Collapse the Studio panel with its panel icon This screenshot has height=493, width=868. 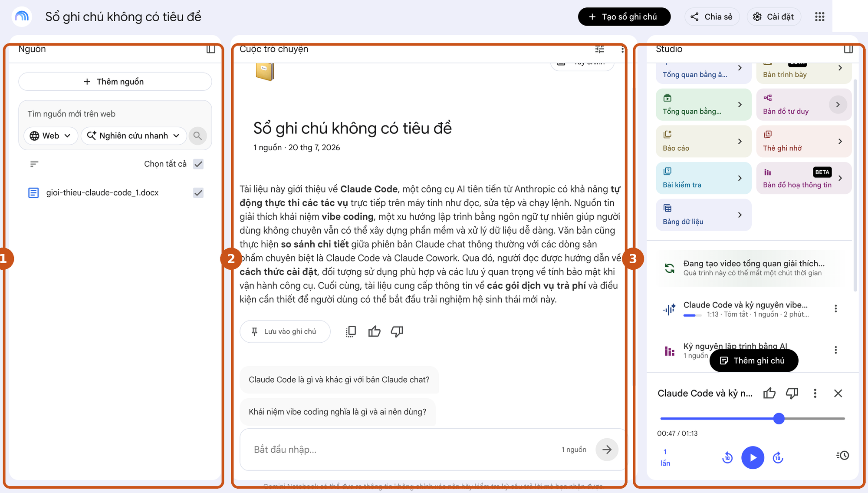pos(848,49)
